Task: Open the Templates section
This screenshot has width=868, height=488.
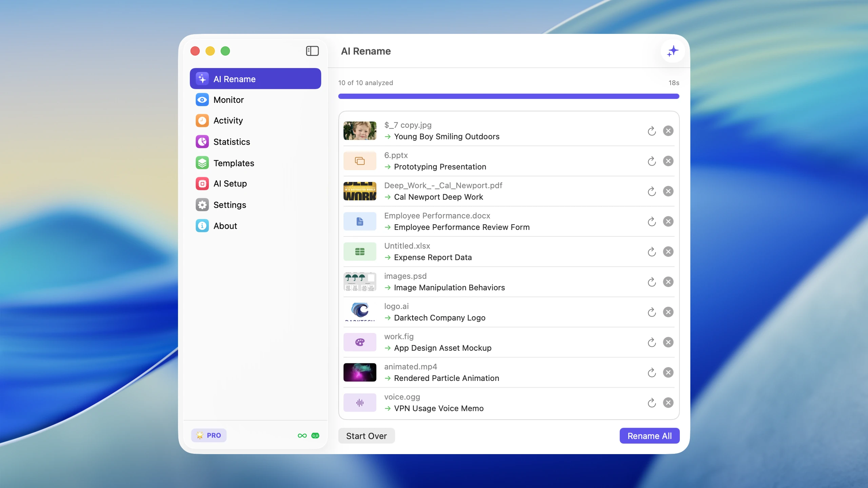Action: 255,163
